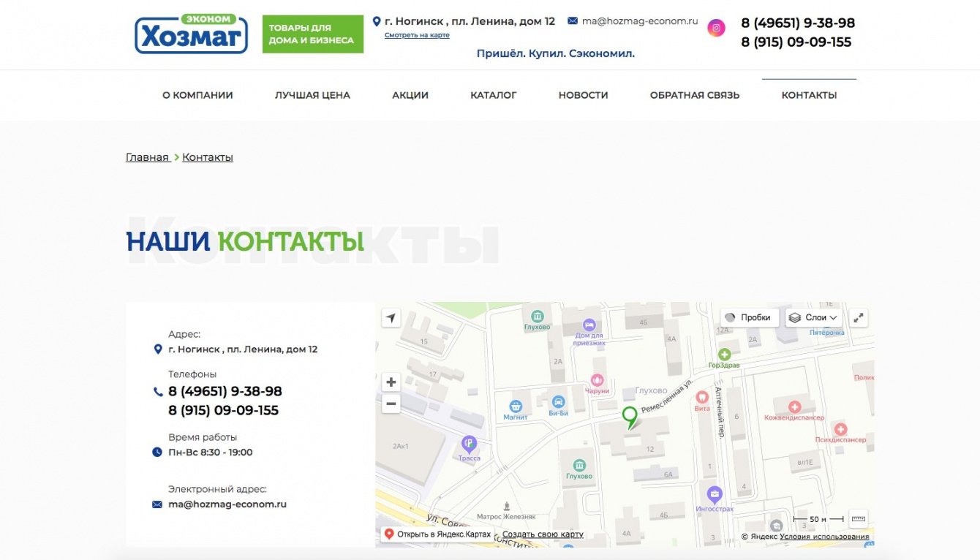Click the envelope icon in the header
980x560 pixels.
pyautogui.click(x=573, y=21)
